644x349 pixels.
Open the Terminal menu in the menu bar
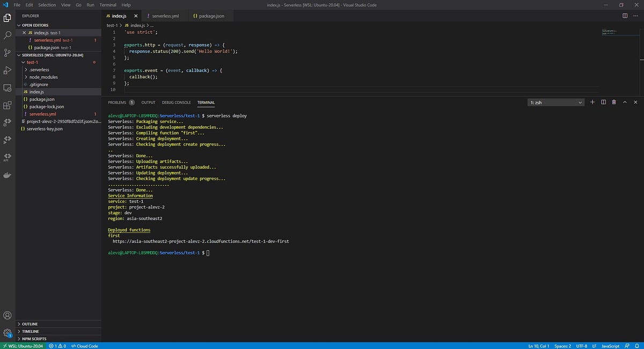click(107, 5)
